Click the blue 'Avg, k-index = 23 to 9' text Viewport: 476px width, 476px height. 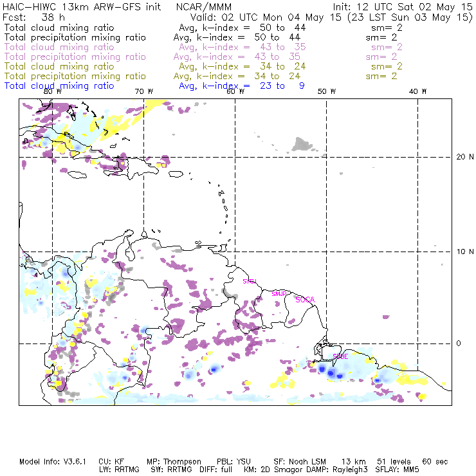pyautogui.click(x=242, y=86)
